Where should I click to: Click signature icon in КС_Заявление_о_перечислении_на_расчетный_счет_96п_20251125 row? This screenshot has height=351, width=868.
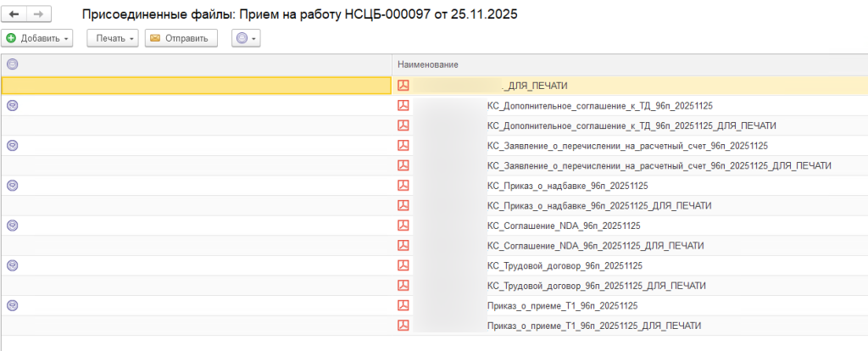click(12, 145)
